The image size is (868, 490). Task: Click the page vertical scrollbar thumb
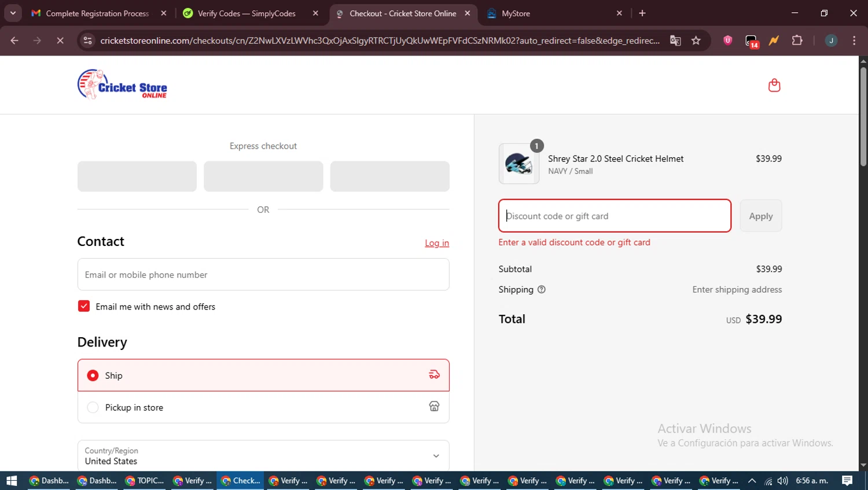click(x=863, y=116)
